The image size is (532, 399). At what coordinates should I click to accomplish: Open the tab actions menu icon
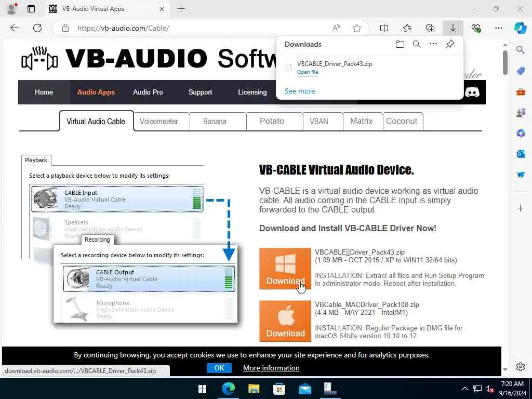click(x=31, y=9)
